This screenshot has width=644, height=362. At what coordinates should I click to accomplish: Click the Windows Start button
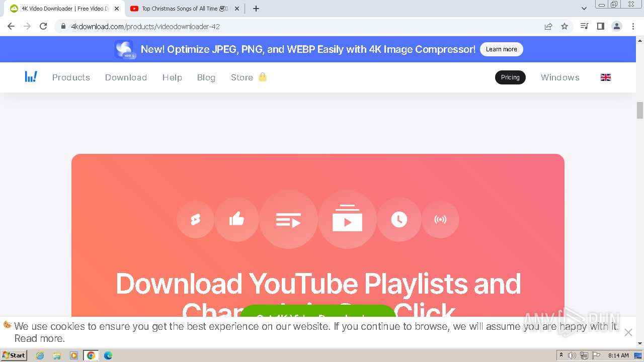coord(14,355)
